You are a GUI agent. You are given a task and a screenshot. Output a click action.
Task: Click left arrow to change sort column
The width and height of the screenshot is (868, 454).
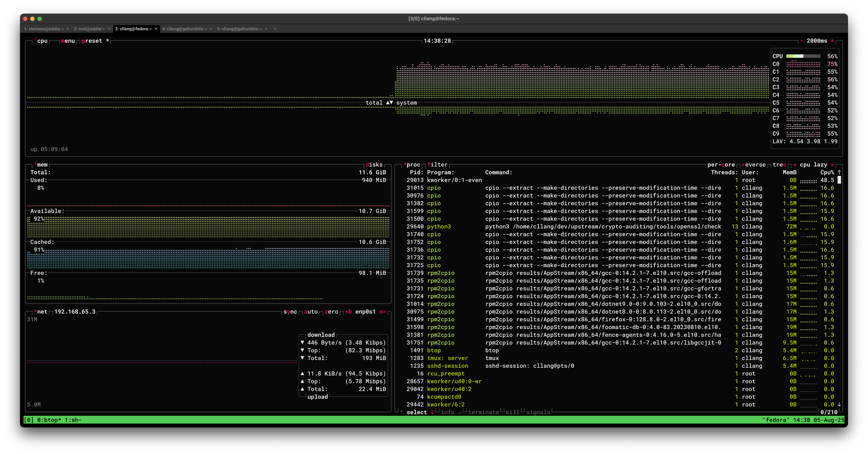[x=795, y=165]
